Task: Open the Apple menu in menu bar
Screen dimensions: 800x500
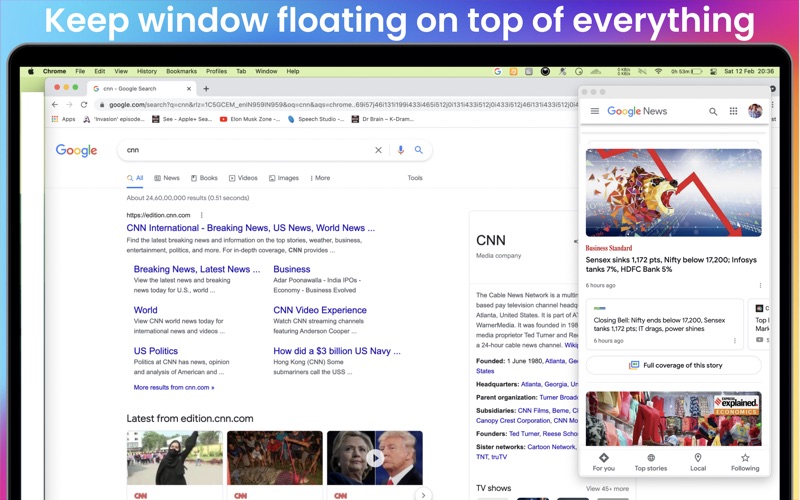Action: point(31,71)
